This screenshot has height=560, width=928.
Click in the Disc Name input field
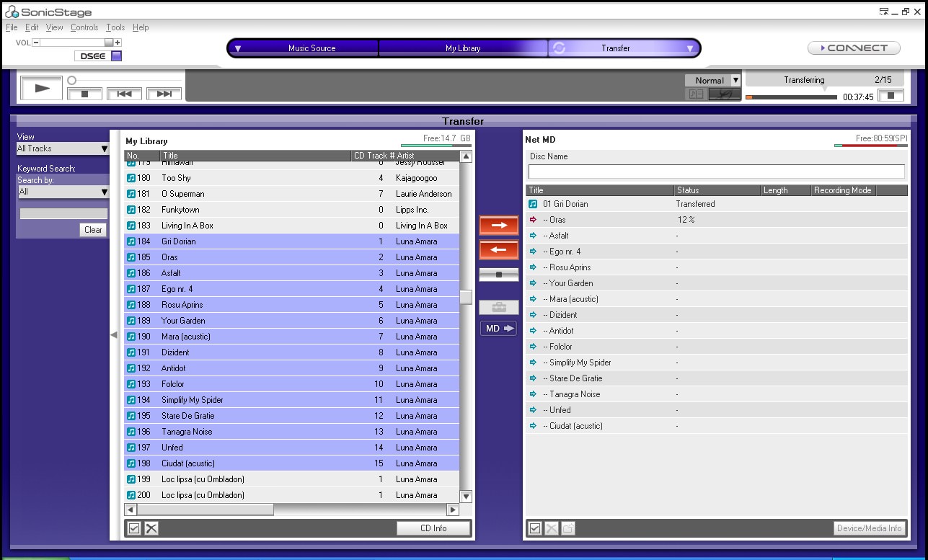tap(716, 172)
